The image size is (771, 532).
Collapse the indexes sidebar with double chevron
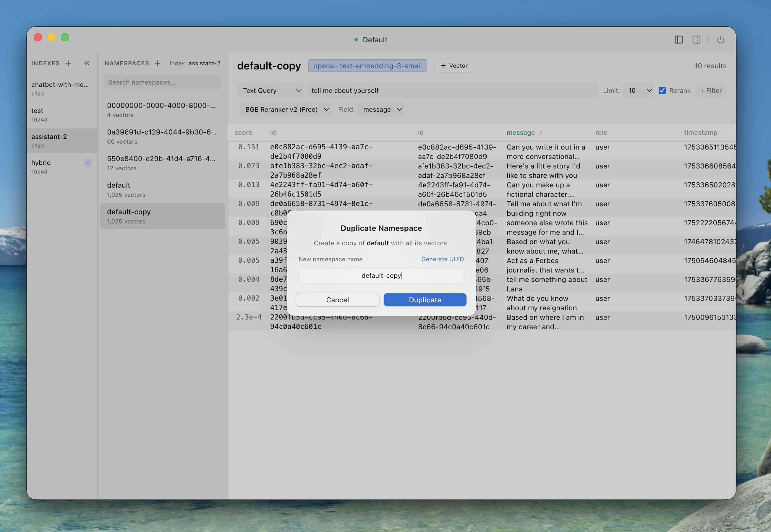tap(87, 63)
